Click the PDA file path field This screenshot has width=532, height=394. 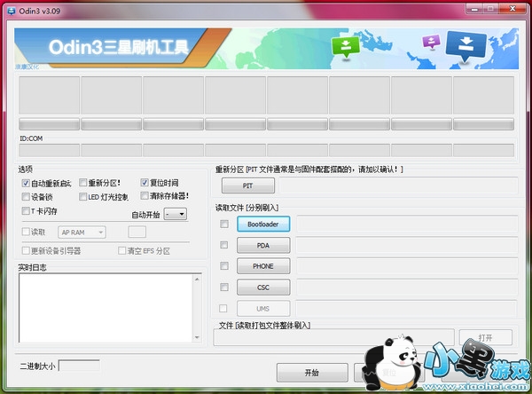(x=407, y=245)
